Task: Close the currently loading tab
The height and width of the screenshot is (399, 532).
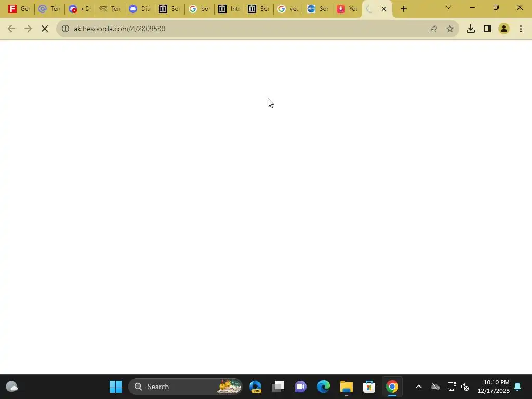Action: pyautogui.click(x=384, y=9)
